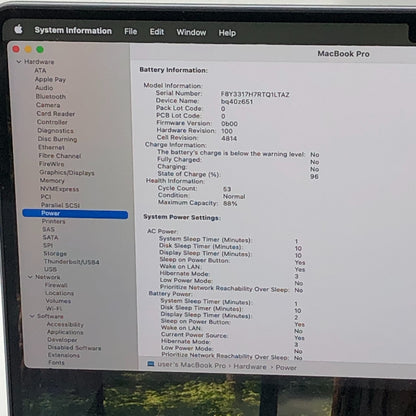Screen dimensions: 416x416
Task: Collapse the Software section chevron
Action: [x=32, y=316]
